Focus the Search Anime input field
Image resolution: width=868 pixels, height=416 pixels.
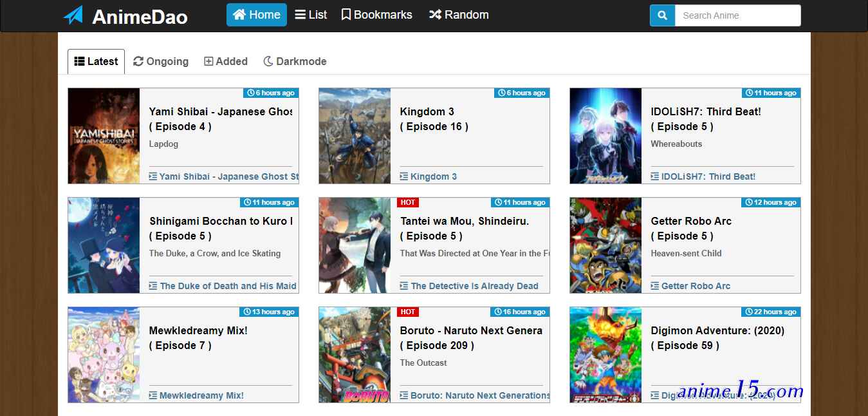click(737, 15)
